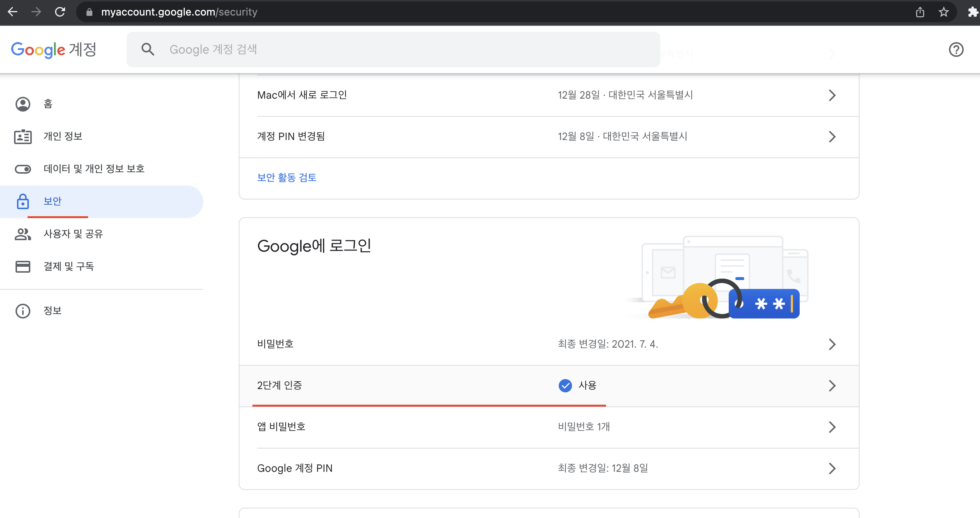The width and height of the screenshot is (980, 518).
Task: Click the 2단계 인증 사용 checkmark
Action: (x=565, y=385)
